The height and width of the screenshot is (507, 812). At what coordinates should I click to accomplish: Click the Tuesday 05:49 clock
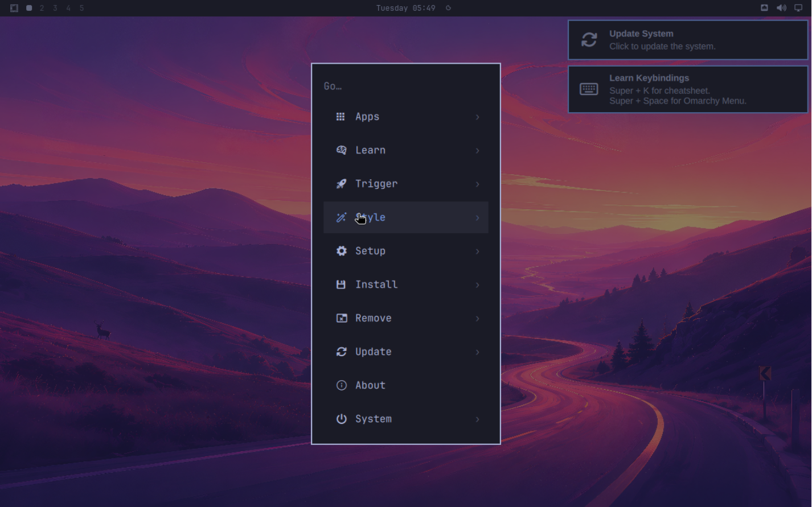[405, 8]
